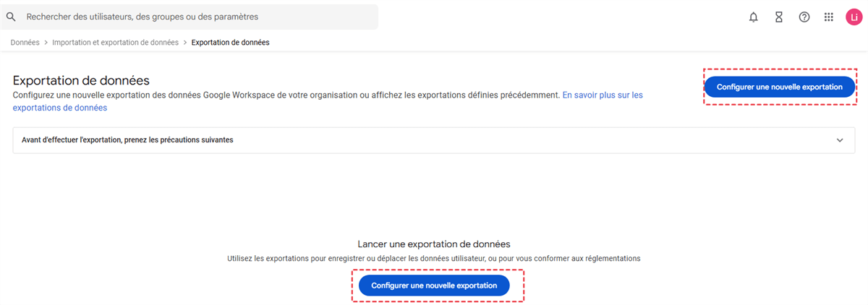Click the breadcrumb chevron after 'Données'
Screen dimensions: 868x305
tap(46, 43)
